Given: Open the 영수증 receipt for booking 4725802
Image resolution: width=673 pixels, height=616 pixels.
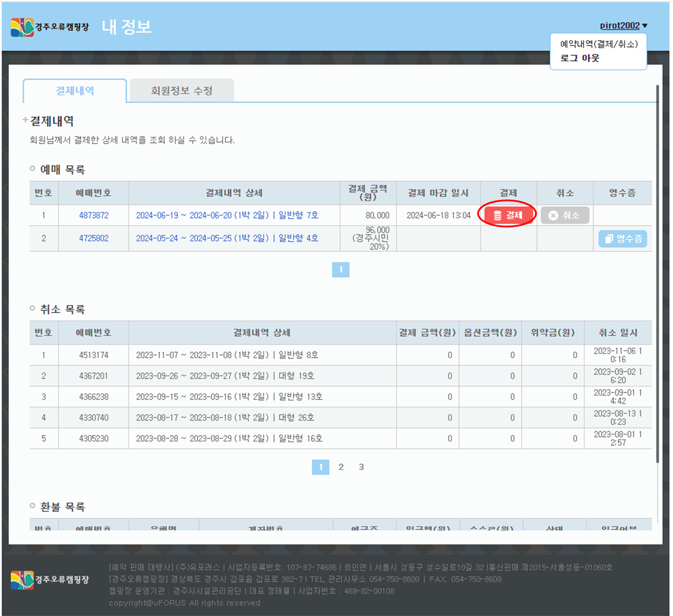Looking at the screenshot, I should coord(622,239).
